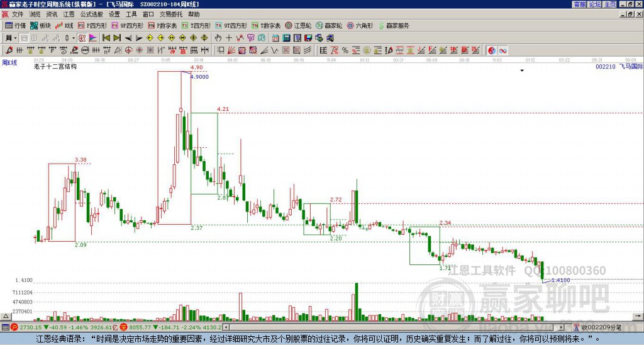The height and width of the screenshot is (345, 644).
Task: Click the small triangle at chart bottom-left
Action: point(5,316)
